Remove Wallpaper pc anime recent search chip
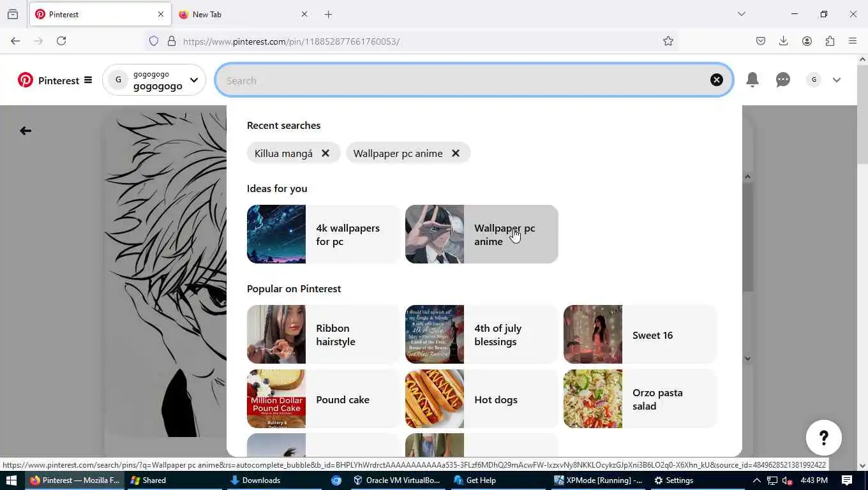Screen dimensions: 868x490 tap(456, 153)
